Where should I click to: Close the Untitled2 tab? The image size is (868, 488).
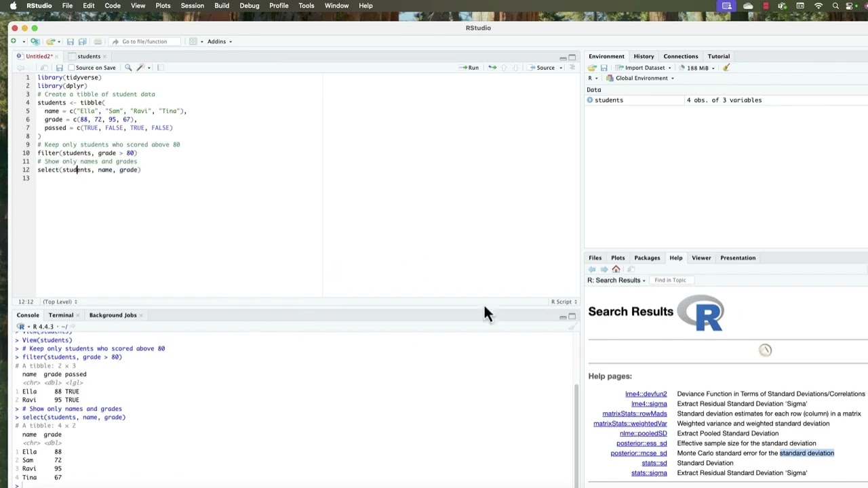[57, 56]
